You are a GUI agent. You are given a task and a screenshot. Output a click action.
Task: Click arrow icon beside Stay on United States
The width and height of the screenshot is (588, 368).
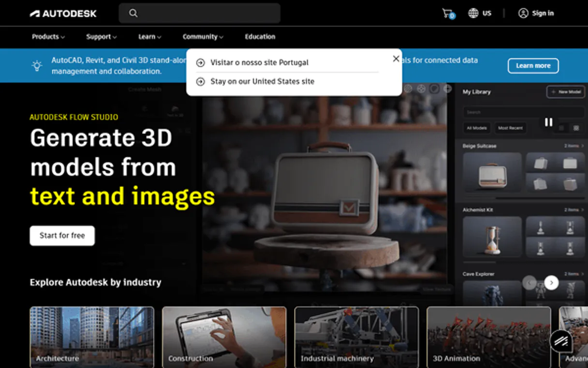pos(200,82)
